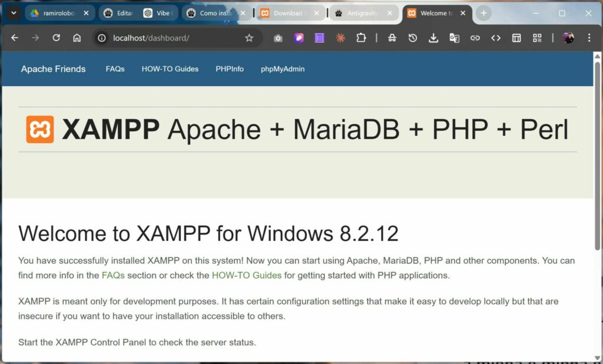The width and height of the screenshot is (603, 364).
Task: Open FAQs in the navigation bar
Action: 115,69
